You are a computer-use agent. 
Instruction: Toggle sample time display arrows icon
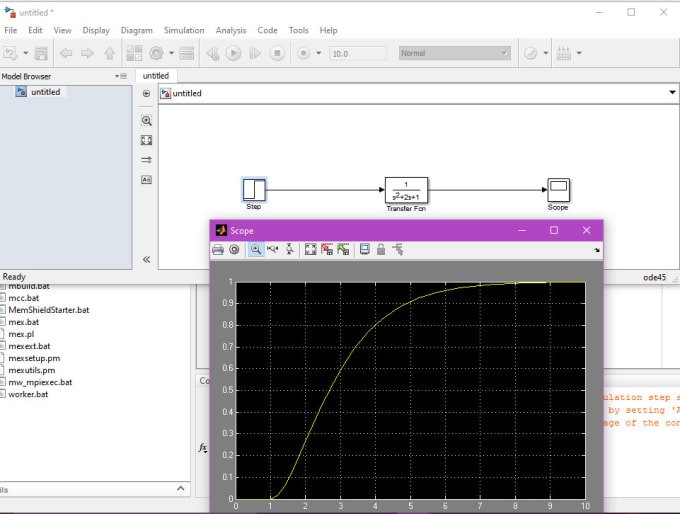coord(147,160)
